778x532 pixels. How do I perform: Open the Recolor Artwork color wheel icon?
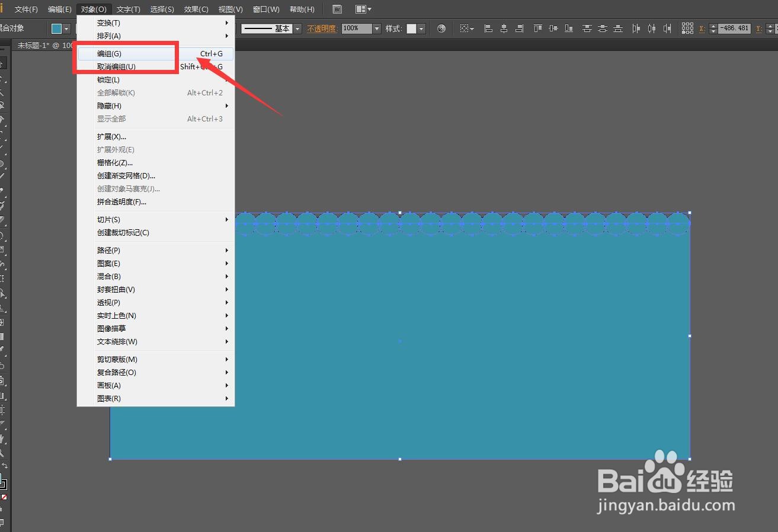pos(441,28)
